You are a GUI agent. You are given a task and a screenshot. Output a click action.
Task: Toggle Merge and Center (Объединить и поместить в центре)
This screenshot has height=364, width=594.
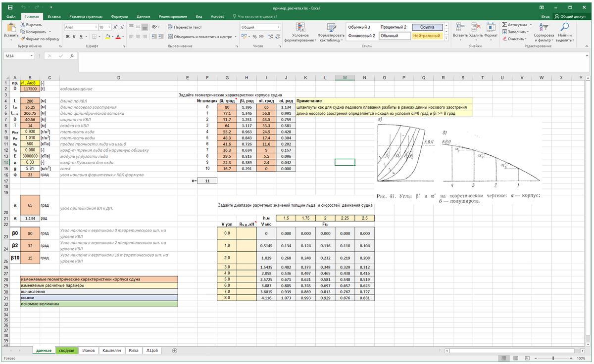[x=201, y=37]
